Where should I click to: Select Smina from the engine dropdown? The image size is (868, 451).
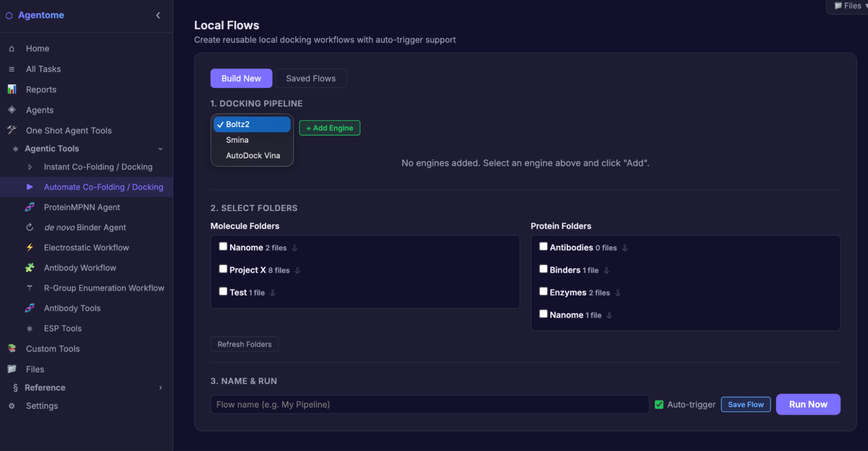(237, 140)
